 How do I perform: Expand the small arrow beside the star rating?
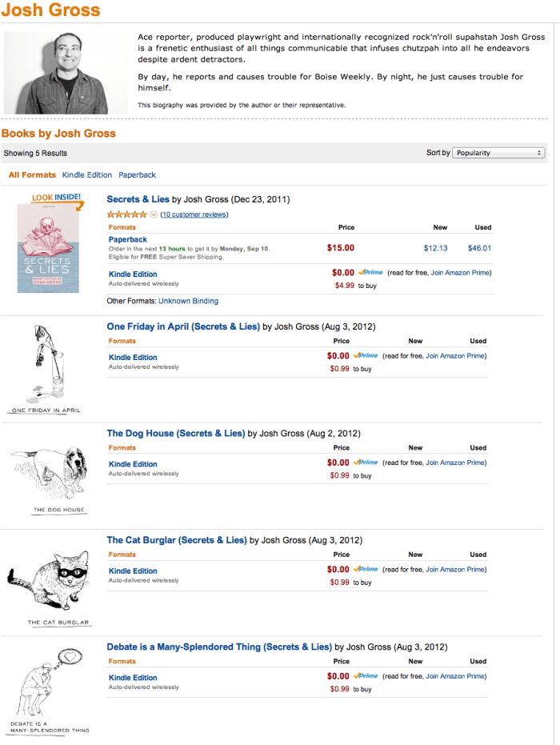(154, 214)
